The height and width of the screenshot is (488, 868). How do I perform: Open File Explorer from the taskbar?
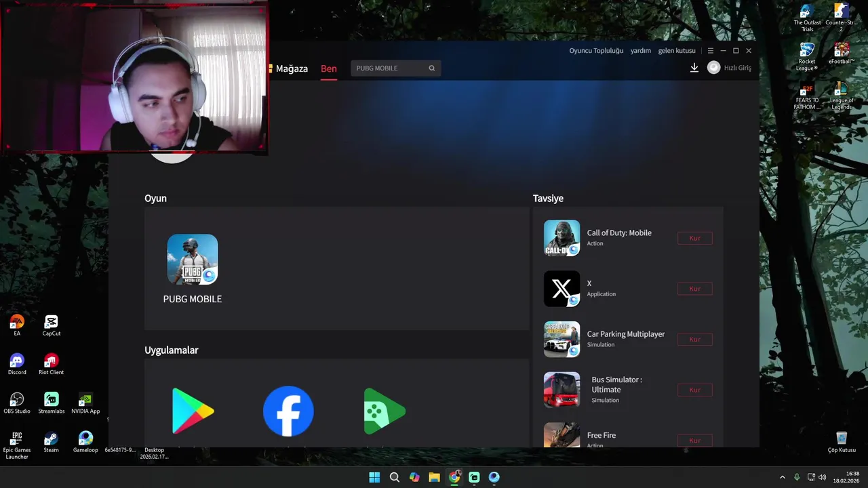click(434, 477)
